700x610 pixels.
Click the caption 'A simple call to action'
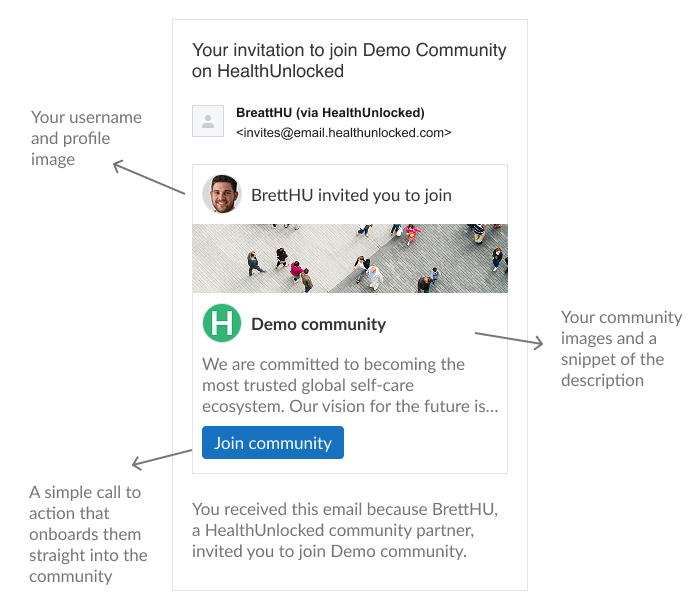88,534
